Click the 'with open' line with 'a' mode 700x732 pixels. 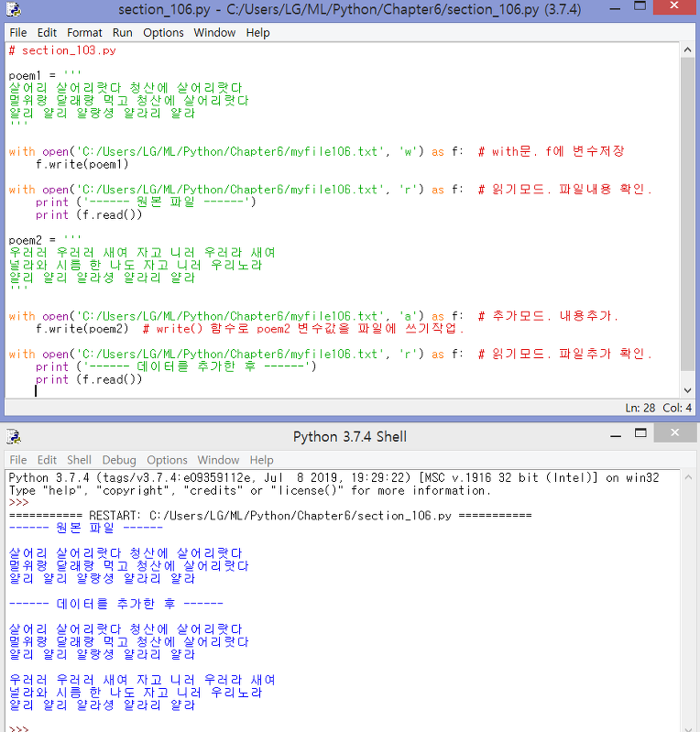click(x=314, y=316)
